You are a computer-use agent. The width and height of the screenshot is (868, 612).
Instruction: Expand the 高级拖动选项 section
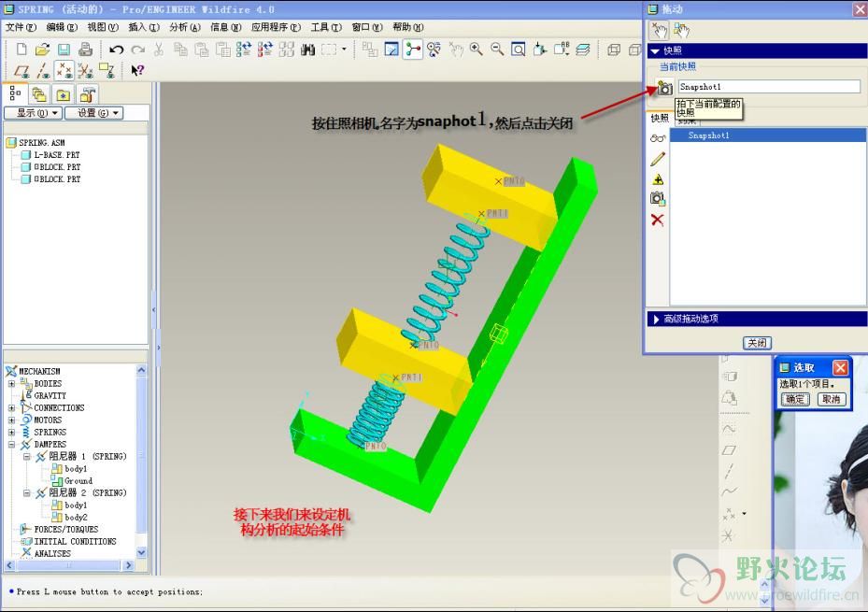(756, 319)
